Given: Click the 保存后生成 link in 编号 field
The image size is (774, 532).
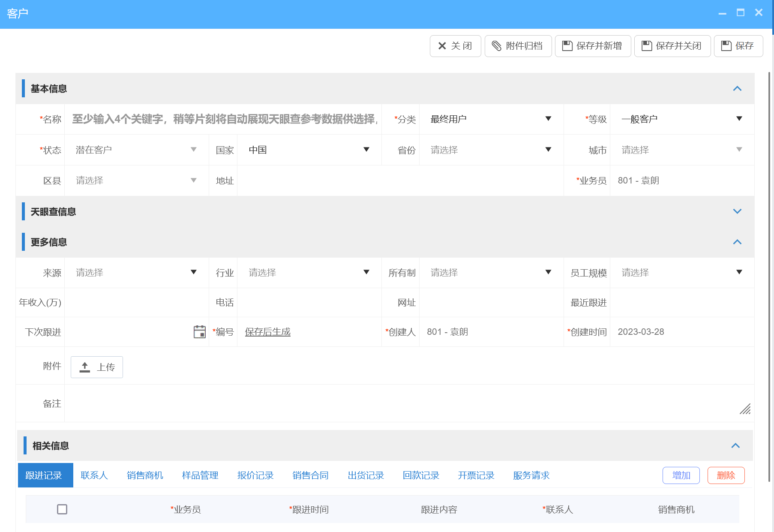Looking at the screenshot, I should (x=267, y=331).
